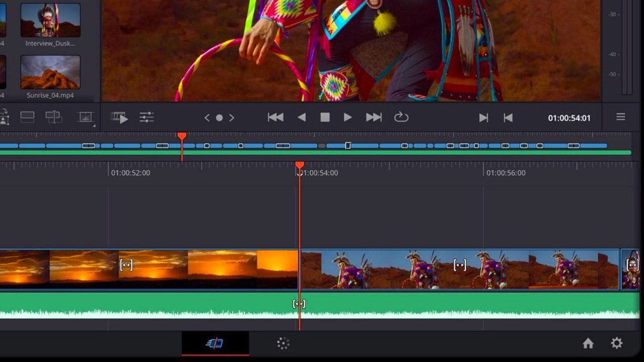Play in reverse
This screenshot has width=644, height=362.
(301, 117)
